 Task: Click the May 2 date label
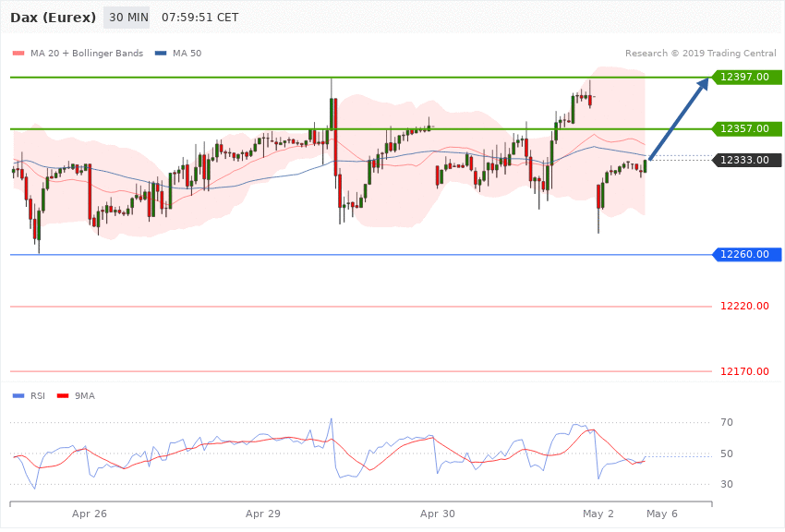(598, 514)
